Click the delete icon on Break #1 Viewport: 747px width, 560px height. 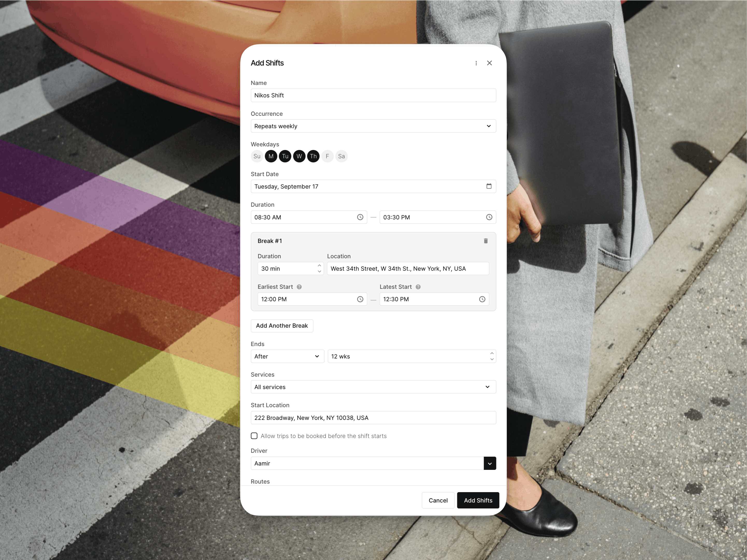pyautogui.click(x=485, y=241)
